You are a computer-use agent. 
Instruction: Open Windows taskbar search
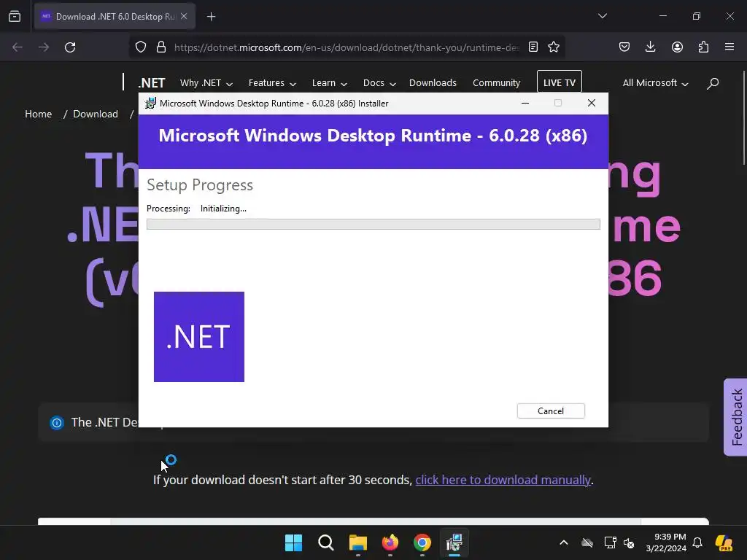pos(326,542)
